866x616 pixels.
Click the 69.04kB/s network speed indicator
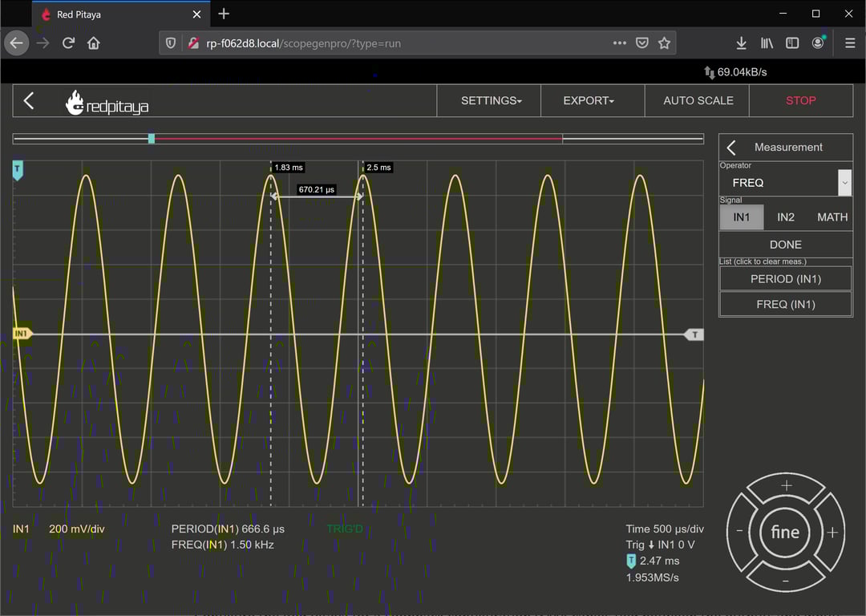[735, 72]
